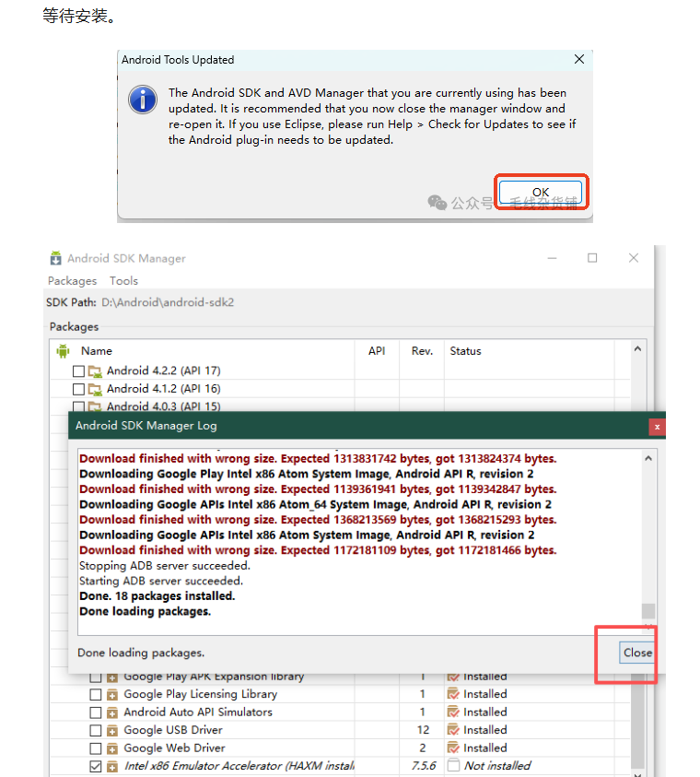The image size is (700, 777).
Task: Click the blue info icon in the dialog
Action: pyautogui.click(x=143, y=100)
